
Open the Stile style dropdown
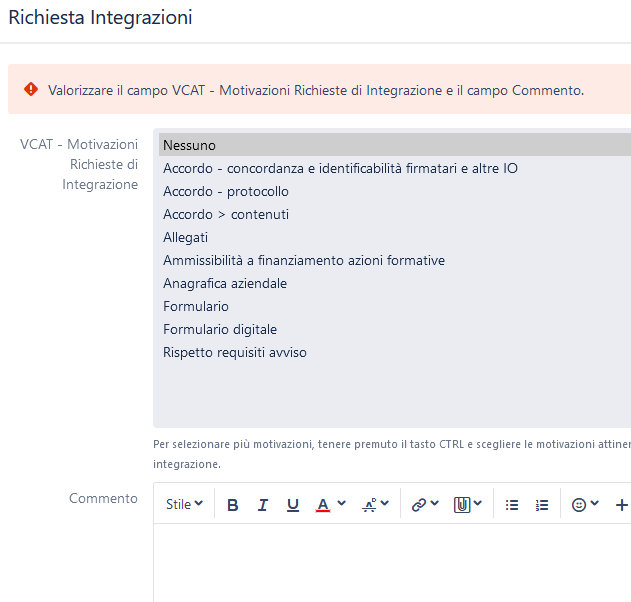(184, 505)
